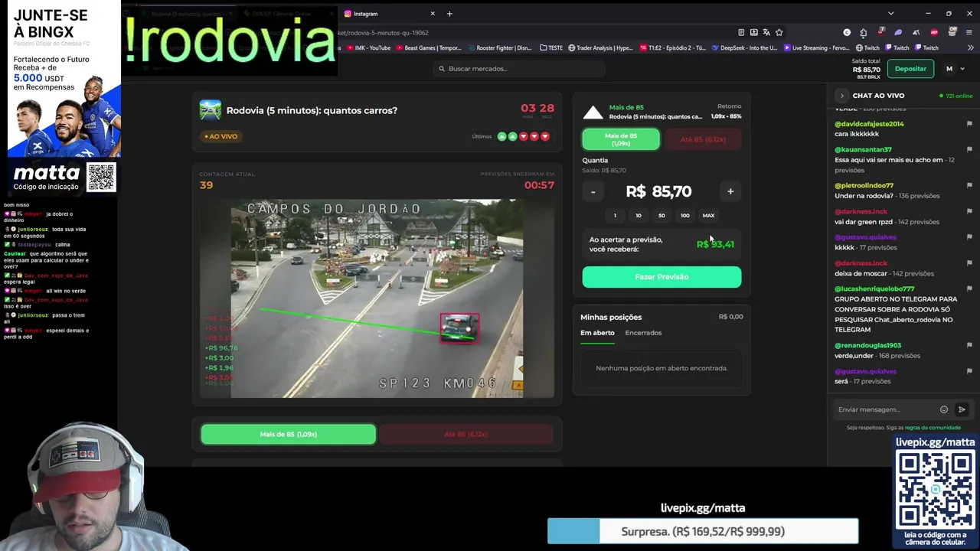The height and width of the screenshot is (551, 980).
Task: Click the ABP adblock extension icon
Action: [934, 33]
